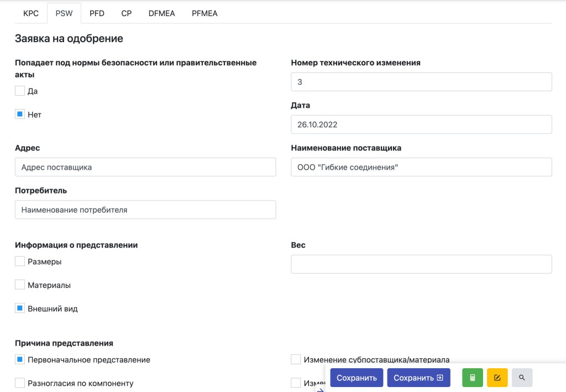Click the "Потребитель" input field

[x=145, y=210]
